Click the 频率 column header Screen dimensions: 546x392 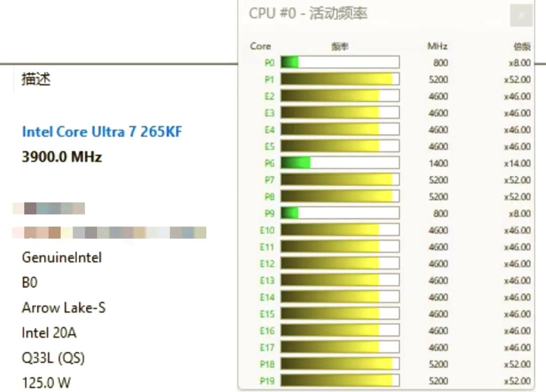(x=341, y=46)
